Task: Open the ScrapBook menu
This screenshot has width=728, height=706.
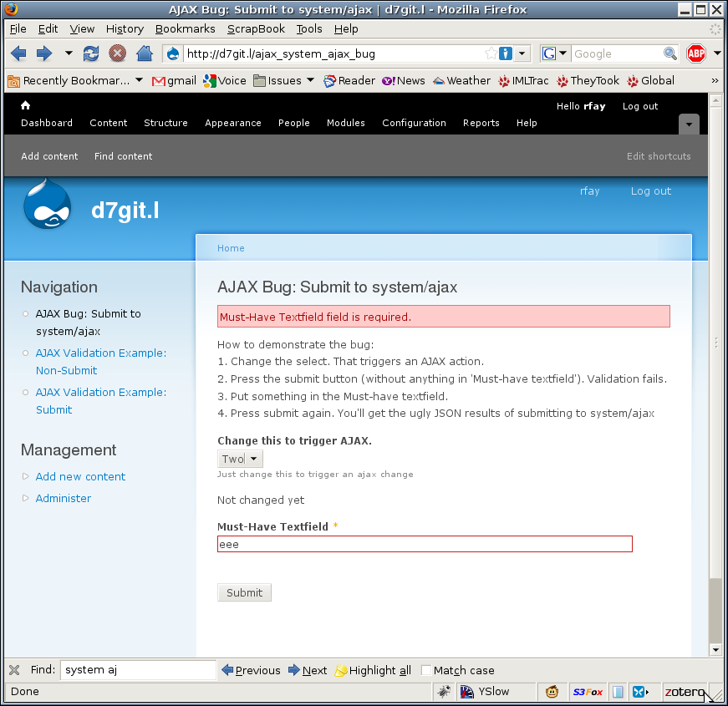Action: pos(256,28)
